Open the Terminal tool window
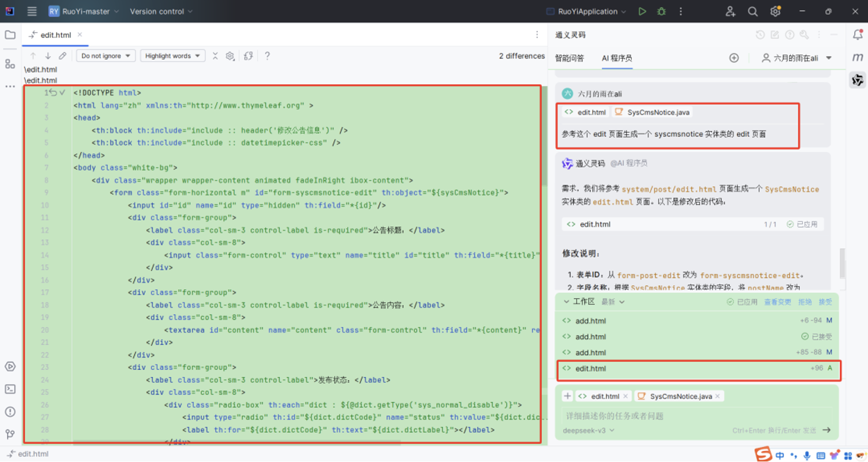Viewport: 868px width, 462px height. pos(10,389)
